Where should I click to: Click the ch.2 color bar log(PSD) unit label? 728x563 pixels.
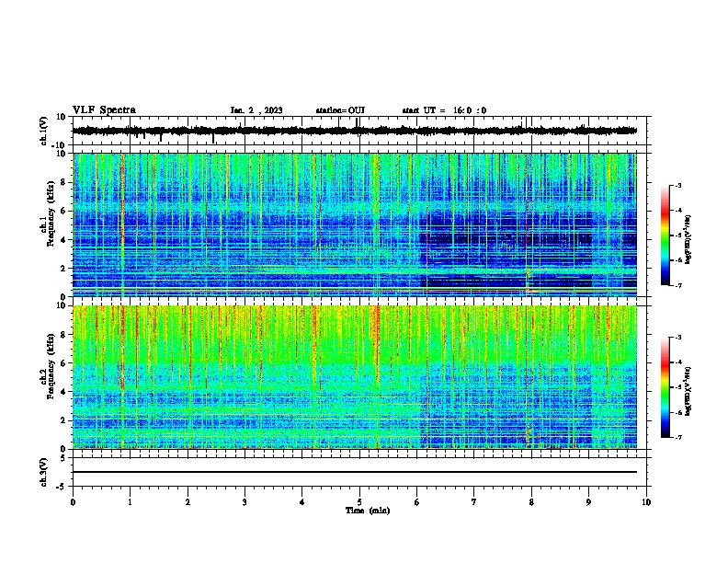(x=688, y=391)
